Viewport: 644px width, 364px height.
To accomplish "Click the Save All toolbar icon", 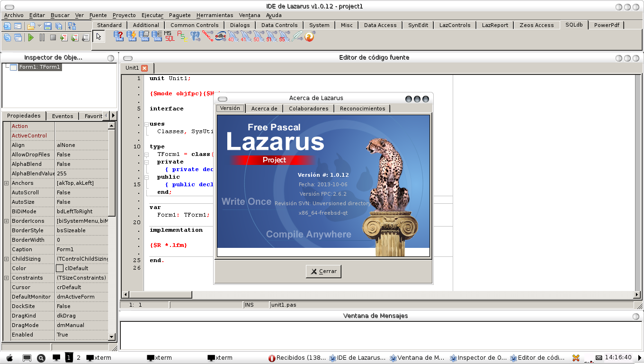I will [59, 26].
